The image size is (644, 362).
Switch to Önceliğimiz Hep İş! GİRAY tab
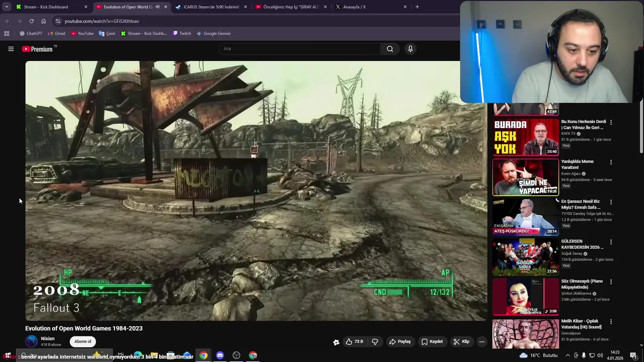click(291, 7)
